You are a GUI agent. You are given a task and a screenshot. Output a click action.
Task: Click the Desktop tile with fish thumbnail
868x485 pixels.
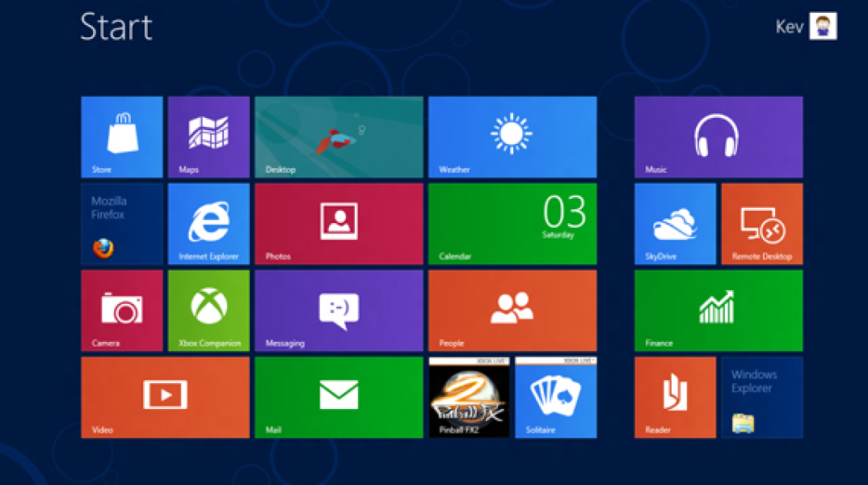point(339,137)
